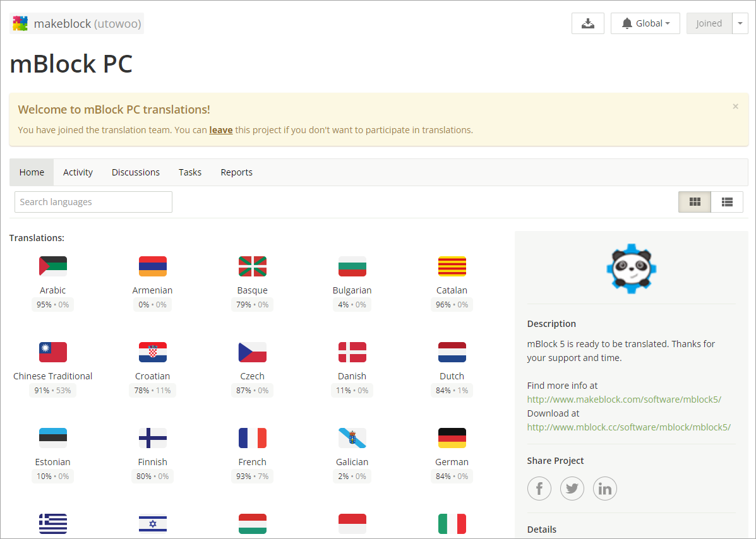This screenshot has width=756, height=539.
Task: Click the Czech language name
Action: (x=253, y=376)
